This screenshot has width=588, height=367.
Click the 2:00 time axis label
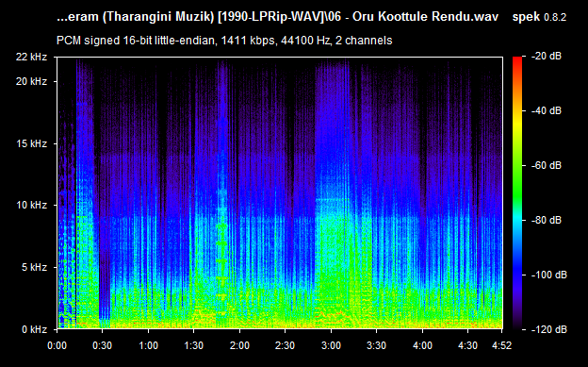[239, 345]
